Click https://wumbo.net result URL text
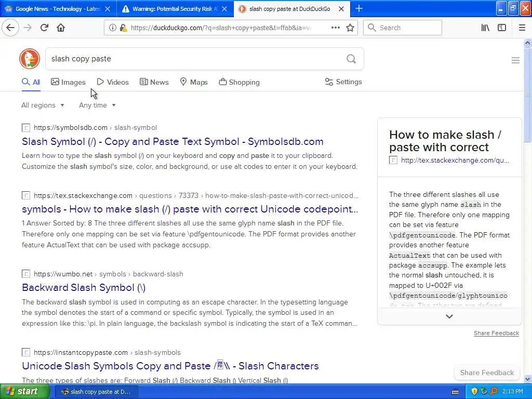The width and height of the screenshot is (532, 399). (x=63, y=274)
